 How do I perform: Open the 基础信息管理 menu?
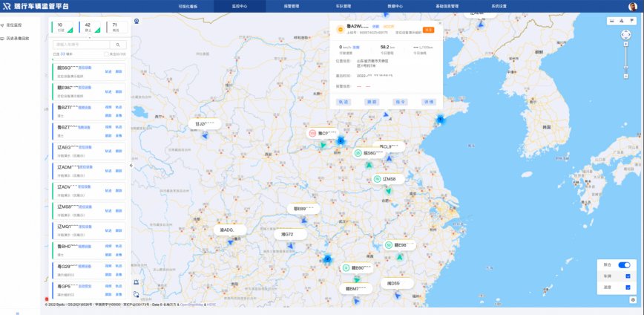pyautogui.click(x=447, y=7)
